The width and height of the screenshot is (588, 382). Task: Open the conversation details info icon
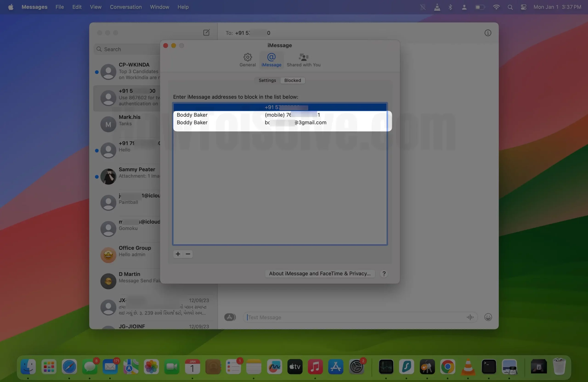[x=487, y=33]
